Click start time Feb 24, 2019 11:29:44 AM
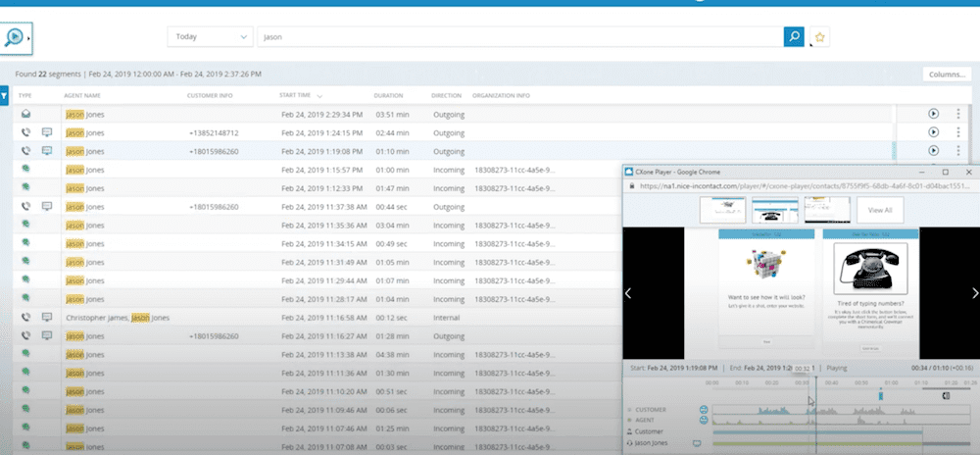Screen dimensions: 980x455 tap(321, 280)
